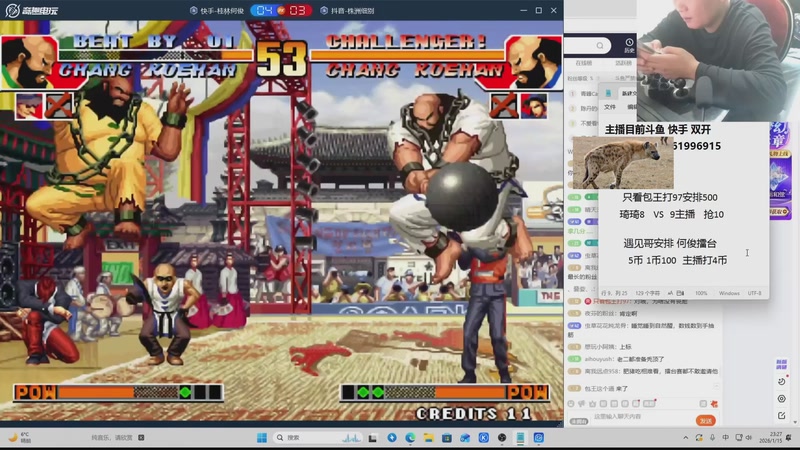Open the weather widget showing 6°C
800x450 pixels.
click(x=19, y=437)
